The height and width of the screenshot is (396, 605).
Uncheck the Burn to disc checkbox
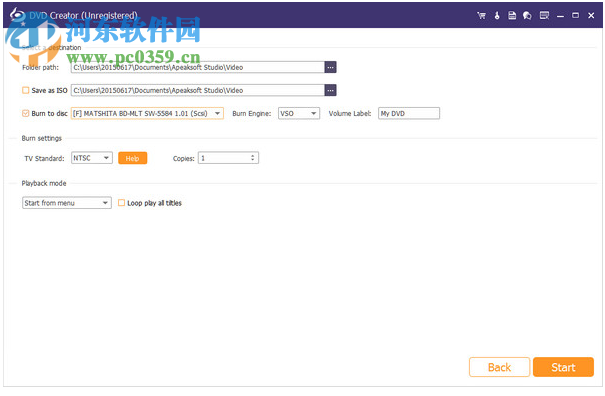coord(25,113)
